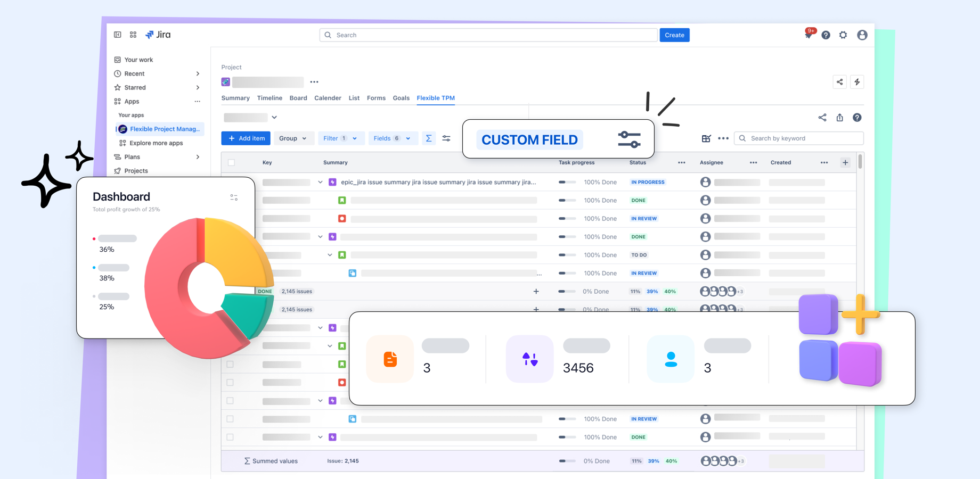Collapse the TO DO row's chevron
This screenshot has height=479, width=980.
[x=330, y=255]
